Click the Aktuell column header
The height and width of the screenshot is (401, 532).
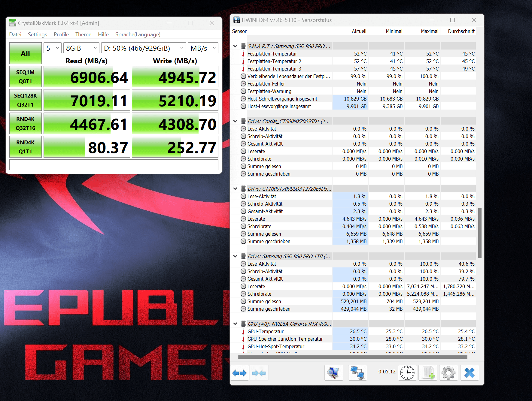tap(350, 31)
